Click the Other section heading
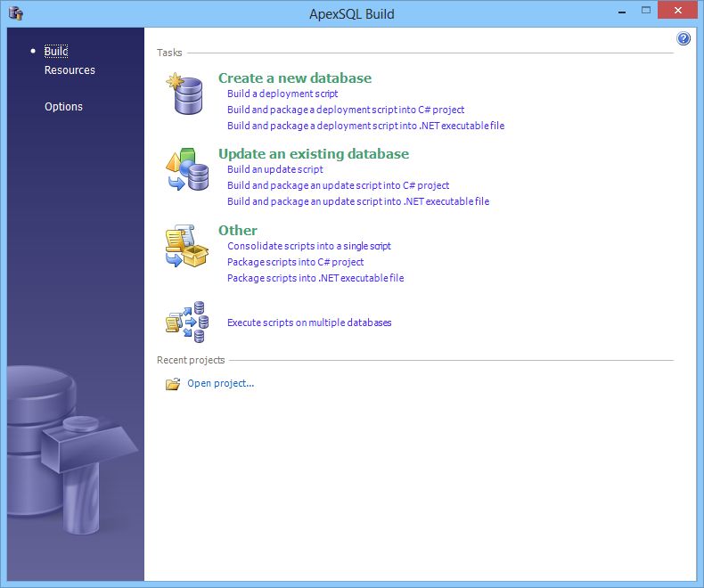 point(238,230)
